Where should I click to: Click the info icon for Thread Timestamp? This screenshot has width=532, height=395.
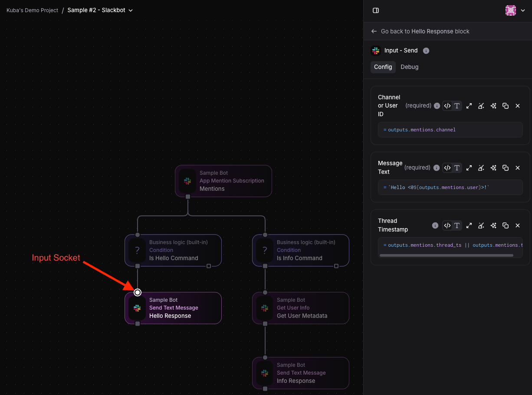[435, 225]
